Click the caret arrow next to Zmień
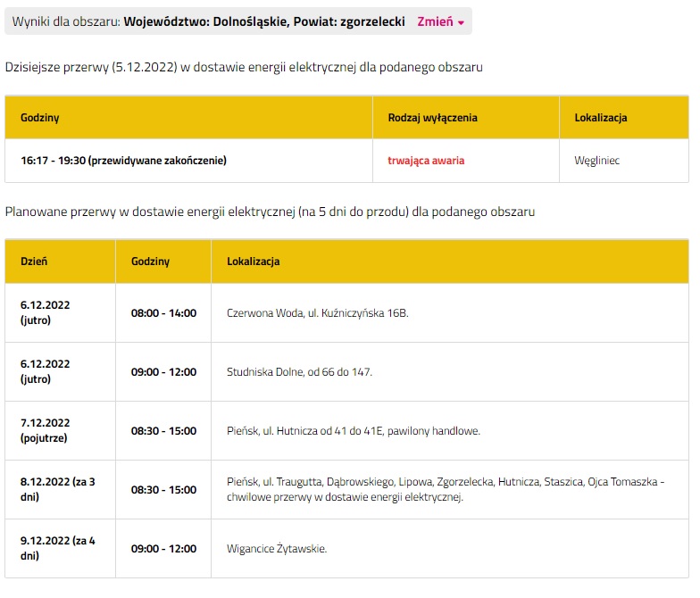This screenshot has width=700, height=598. [461, 22]
